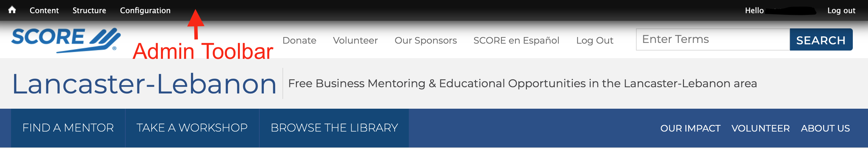Open the Browse the Library tab
The image size is (868, 153).
point(334,128)
